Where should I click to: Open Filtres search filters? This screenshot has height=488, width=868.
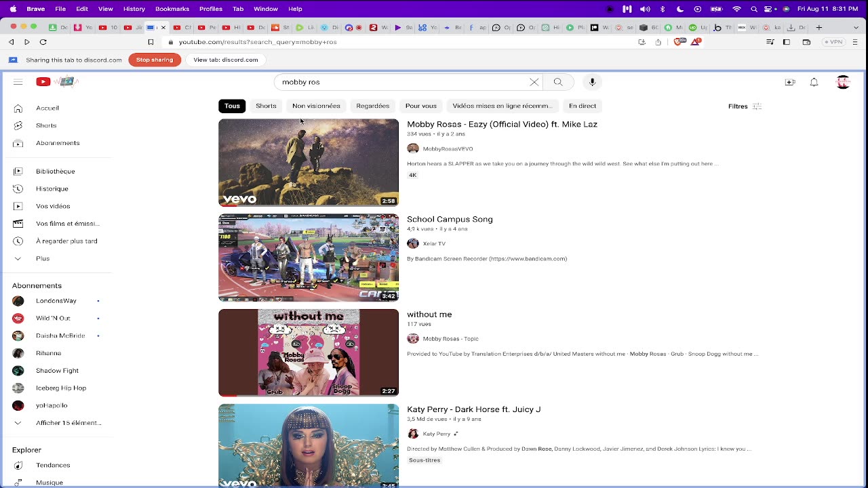(745, 106)
